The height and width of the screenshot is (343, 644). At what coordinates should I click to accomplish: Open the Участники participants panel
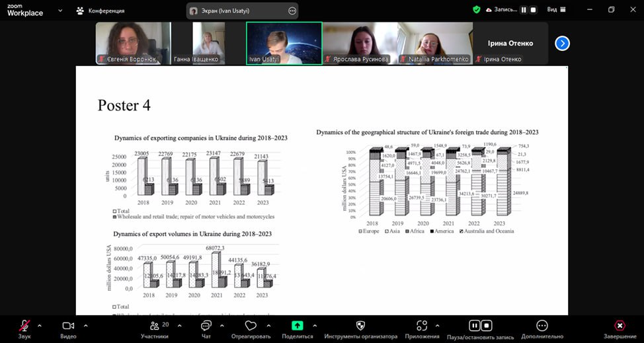(155, 330)
